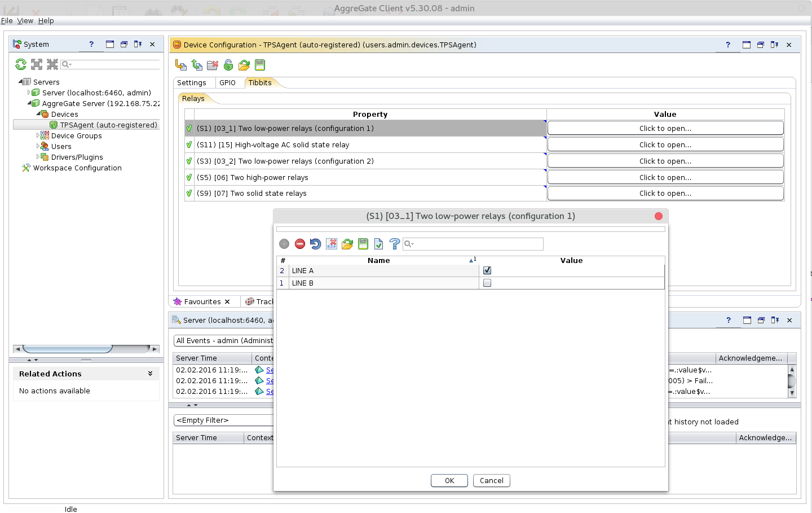Click events list vertical scrollbar down arrow

(x=792, y=393)
